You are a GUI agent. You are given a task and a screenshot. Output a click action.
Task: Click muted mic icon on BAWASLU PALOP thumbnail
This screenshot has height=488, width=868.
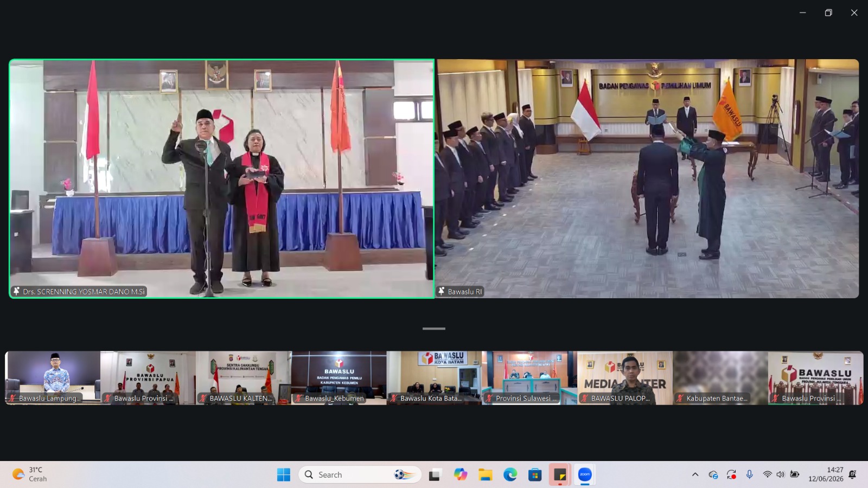[x=585, y=398]
